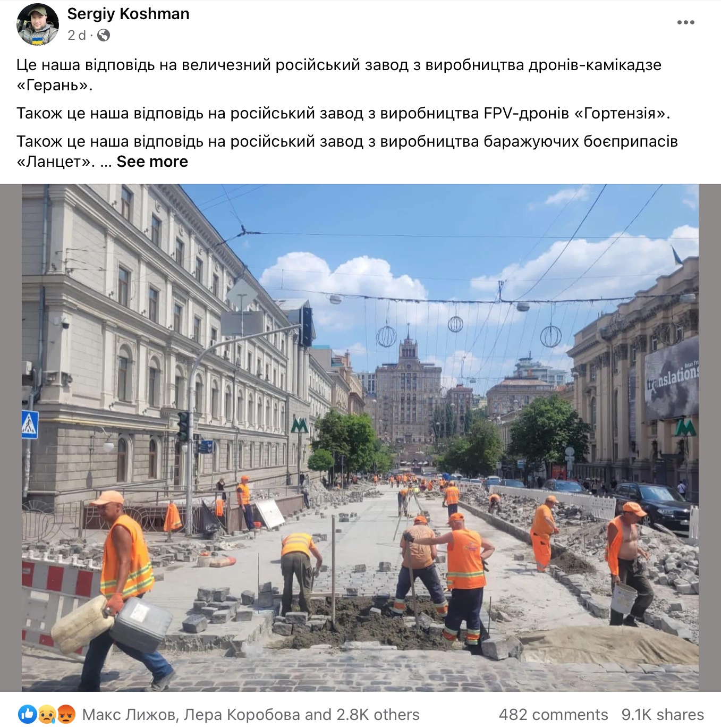
Task: Open the 2d post timestamp
Action: (77, 35)
